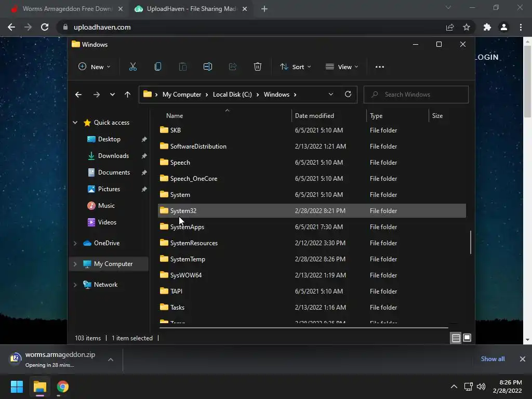Viewport: 532px width, 399px height.
Task: Click Show all downloads link
Action: click(493, 359)
